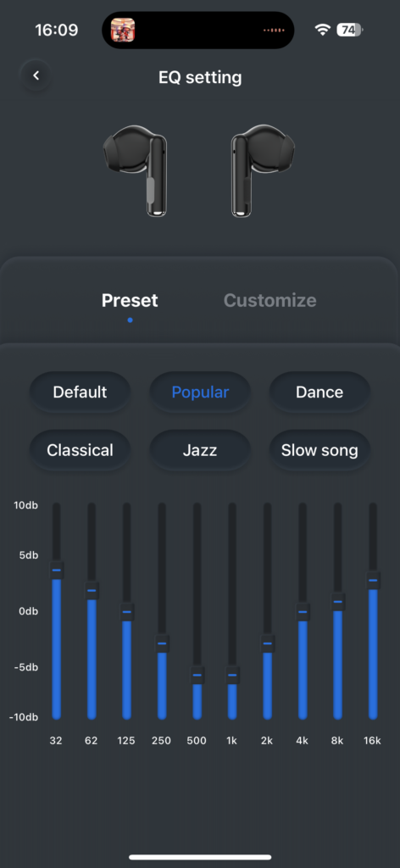Screen dimensions: 400x868
Task: Click the 500 Hz band slider handle
Action: pyautogui.click(x=197, y=675)
